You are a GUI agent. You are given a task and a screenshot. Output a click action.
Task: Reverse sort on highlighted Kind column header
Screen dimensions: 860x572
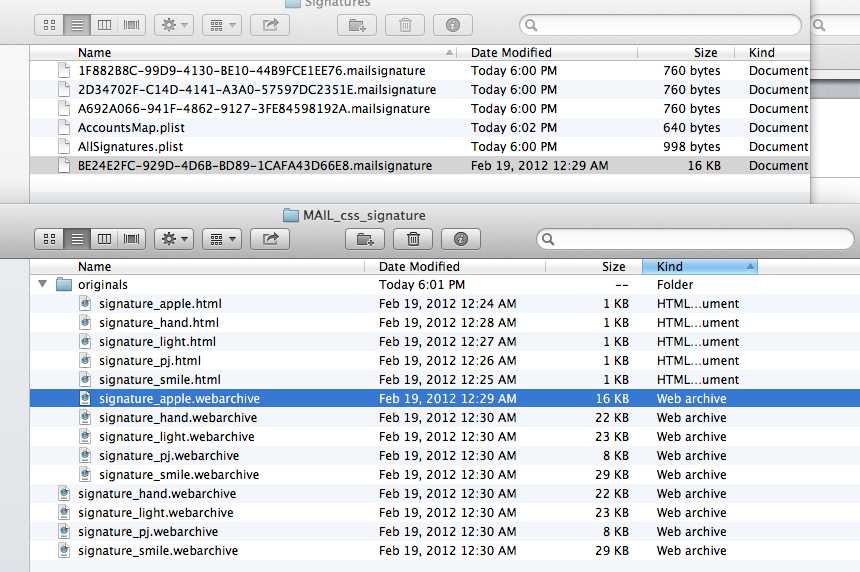point(700,267)
